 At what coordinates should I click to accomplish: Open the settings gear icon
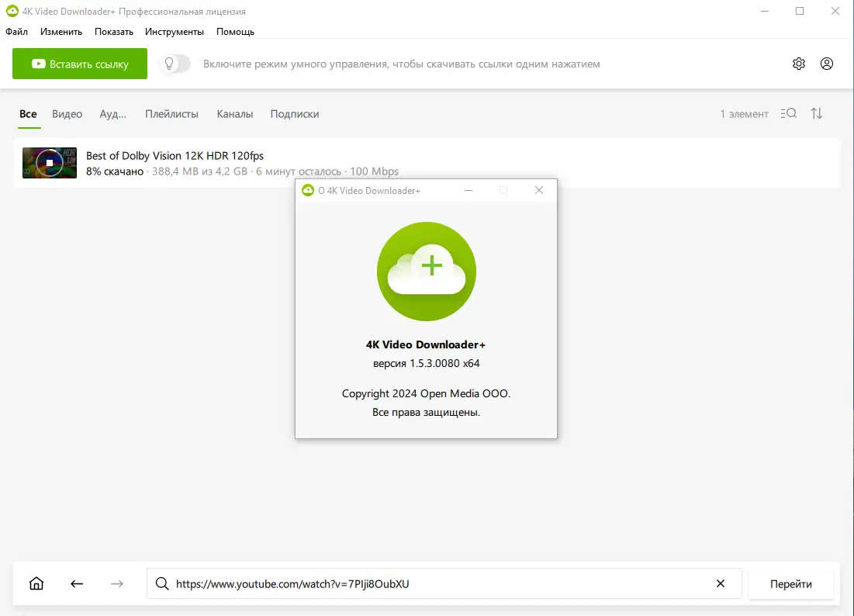click(798, 64)
